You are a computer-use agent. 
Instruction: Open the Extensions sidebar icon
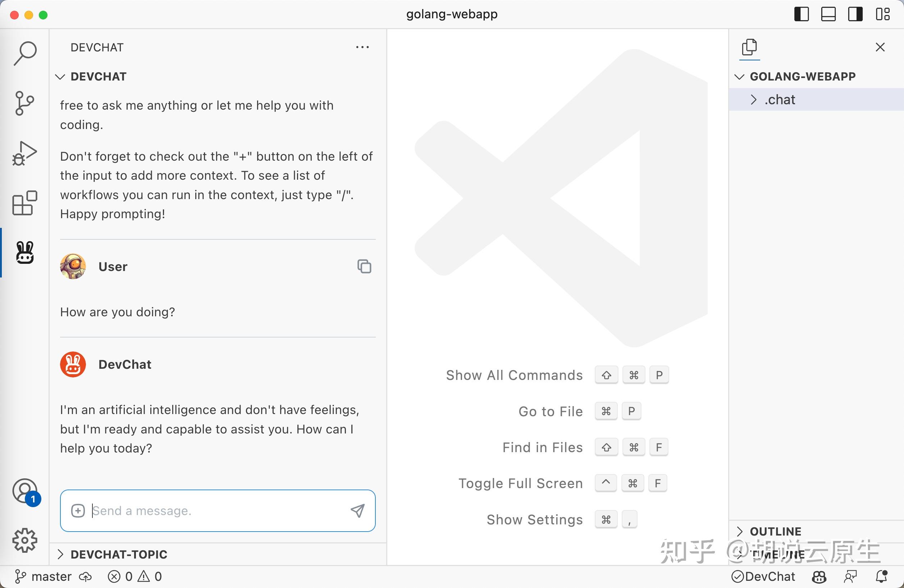click(25, 203)
